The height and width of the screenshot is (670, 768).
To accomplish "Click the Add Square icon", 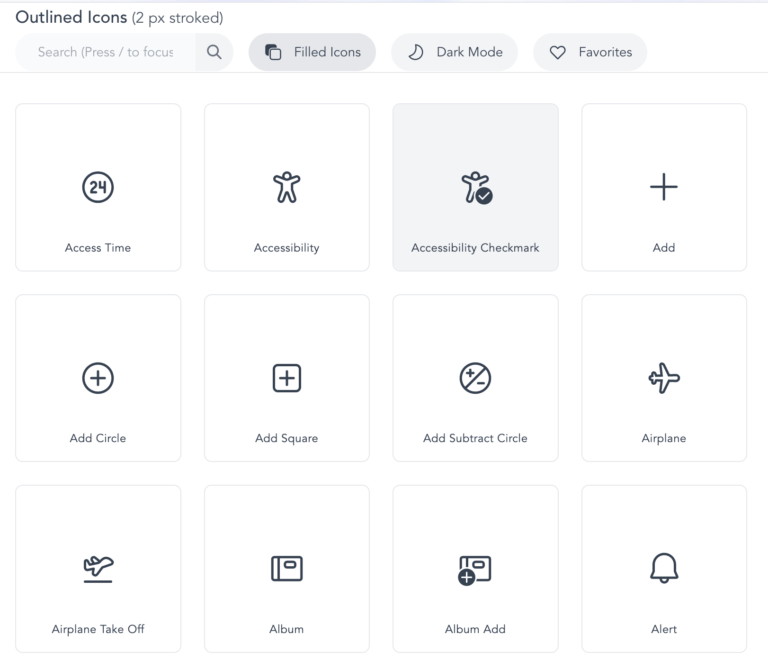I will (286, 377).
